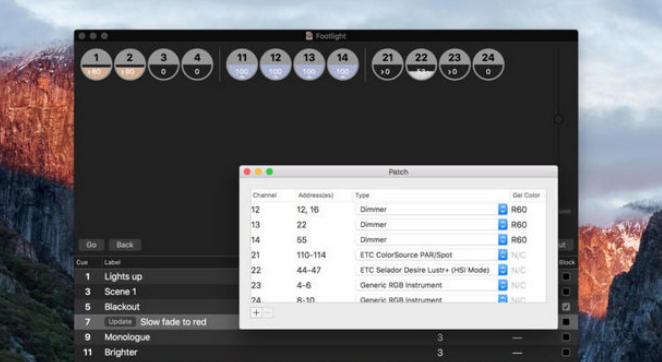The image size is (662, 362).
Task: Select channel 22 circle indicator
Action: 421,64
